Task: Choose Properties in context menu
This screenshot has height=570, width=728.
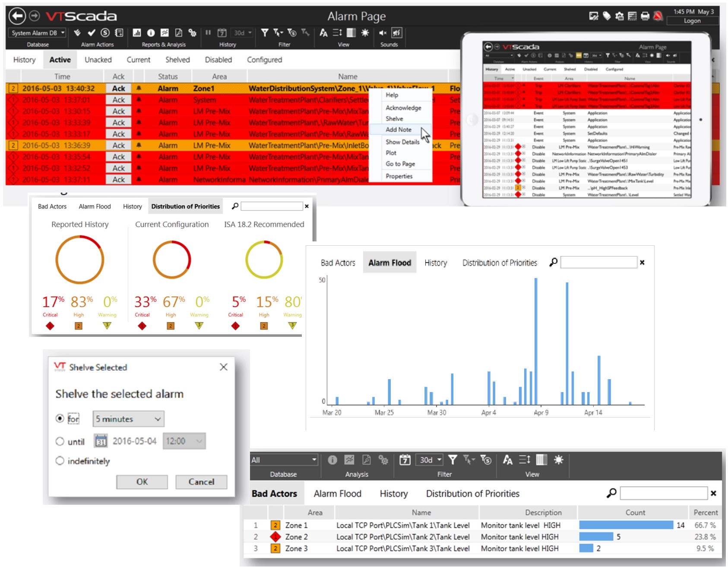Action: pyautogui.click(x=399, y=176)
